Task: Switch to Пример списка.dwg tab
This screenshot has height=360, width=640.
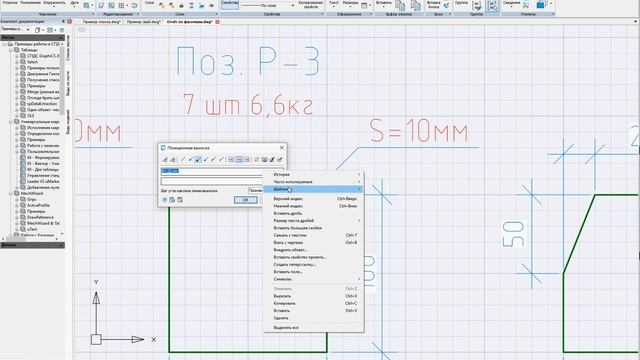Action: [x=102, y=22]
